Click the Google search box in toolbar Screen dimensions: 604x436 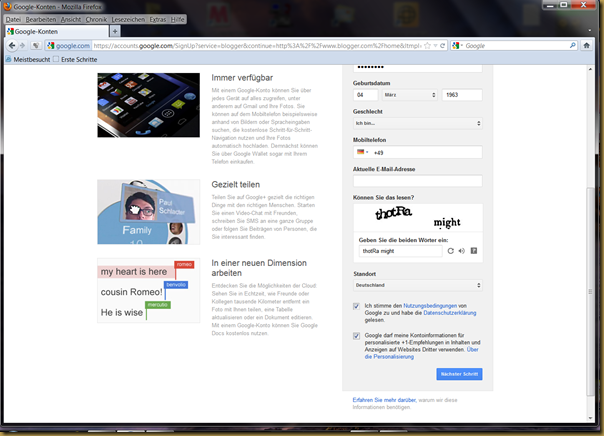tap(516, 45)
